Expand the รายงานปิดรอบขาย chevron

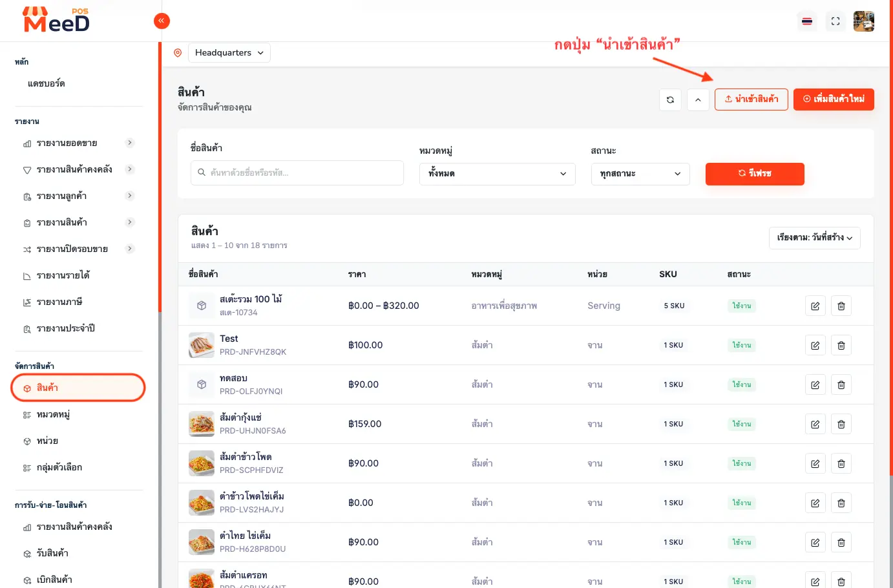pyautogui.click(x=130, y=249)
